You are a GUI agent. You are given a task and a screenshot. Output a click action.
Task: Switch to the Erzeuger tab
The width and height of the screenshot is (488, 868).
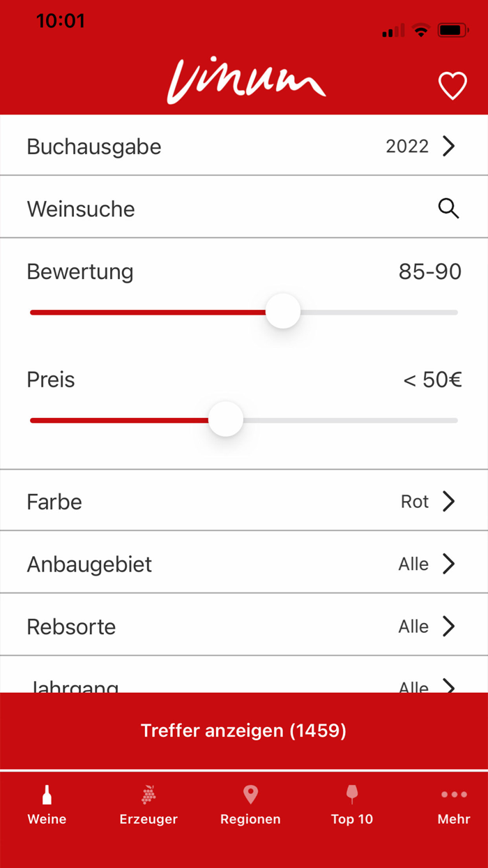pos(148,806)
